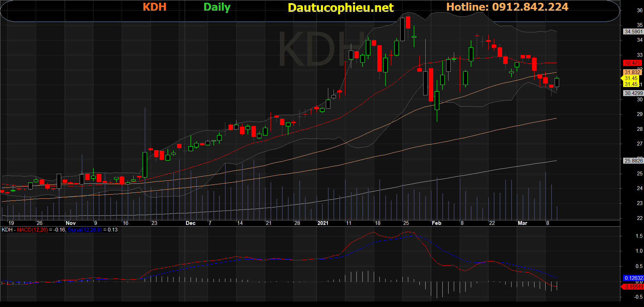Jump to the Nov marker on time axis

(x=71, y=223)
